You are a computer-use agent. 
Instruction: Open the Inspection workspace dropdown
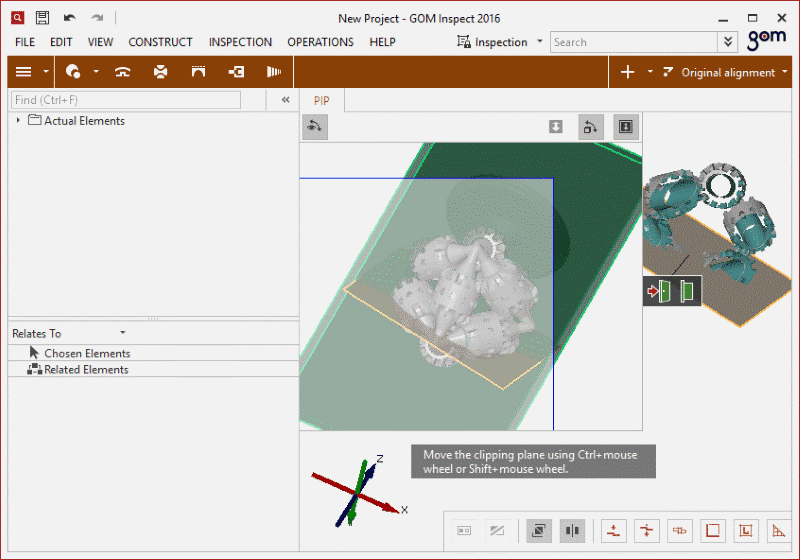click(x=499, y=42)
